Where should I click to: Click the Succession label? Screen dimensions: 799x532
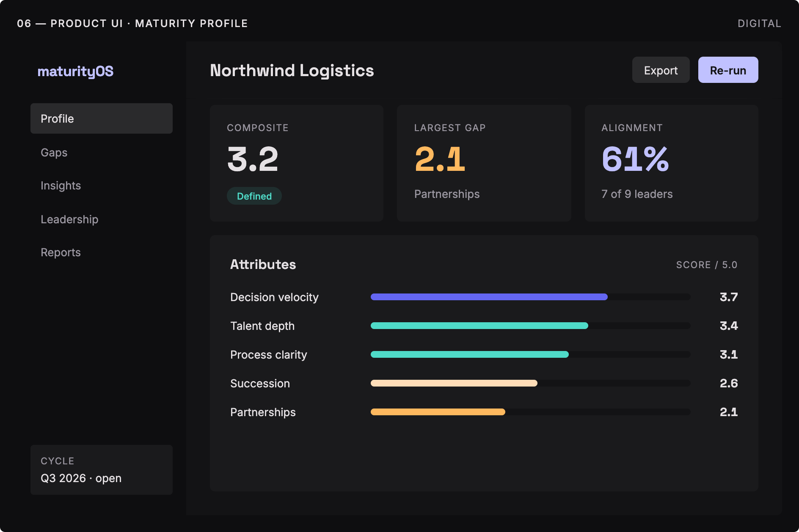coord(260,384)
